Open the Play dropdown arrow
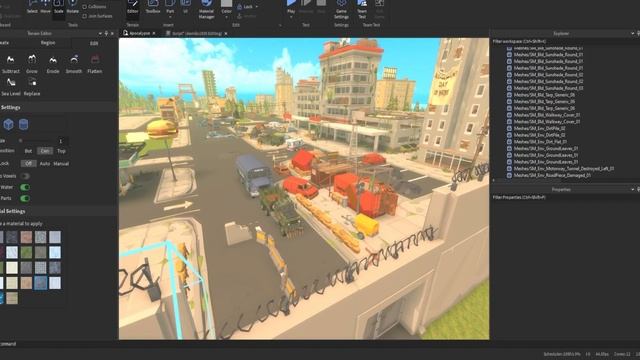 (x=291, y=17)
